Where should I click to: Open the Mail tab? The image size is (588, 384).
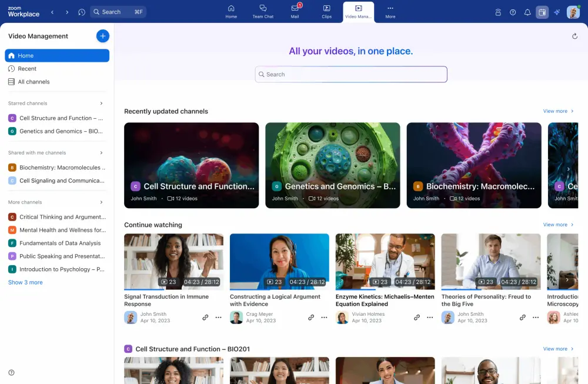pos(295,11)
